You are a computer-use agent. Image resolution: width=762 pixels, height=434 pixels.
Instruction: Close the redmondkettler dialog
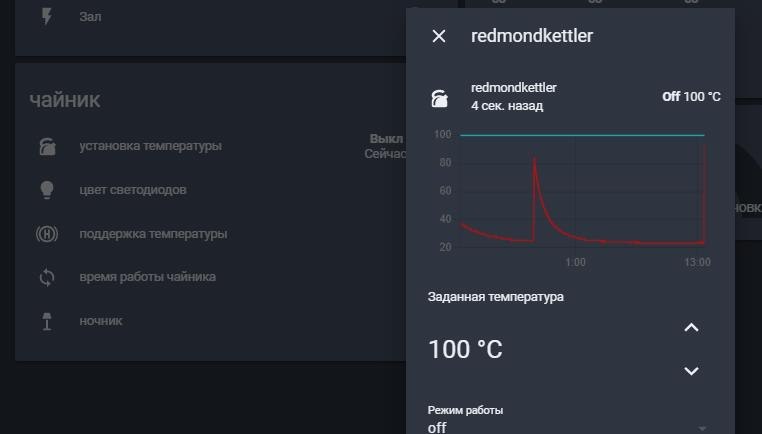click(439, 36)
